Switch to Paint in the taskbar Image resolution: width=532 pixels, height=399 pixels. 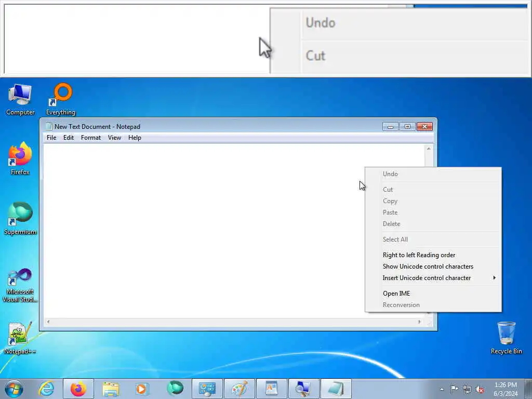tap(240, 389)
